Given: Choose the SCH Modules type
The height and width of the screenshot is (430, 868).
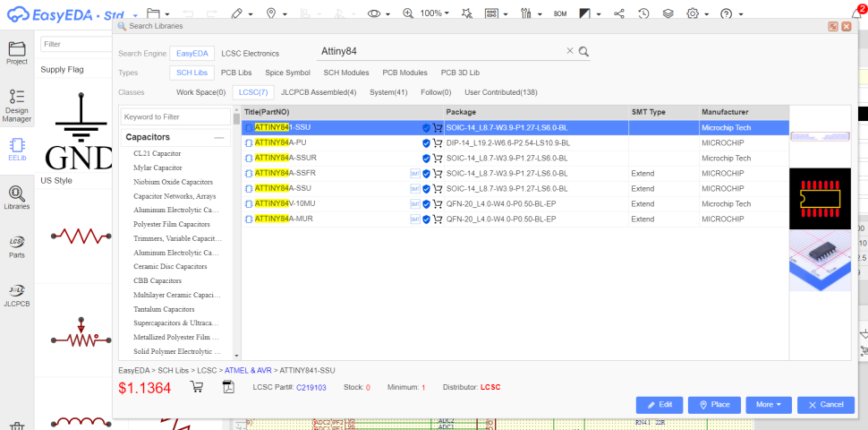Looking at the screenshot, I should [346, 73].
